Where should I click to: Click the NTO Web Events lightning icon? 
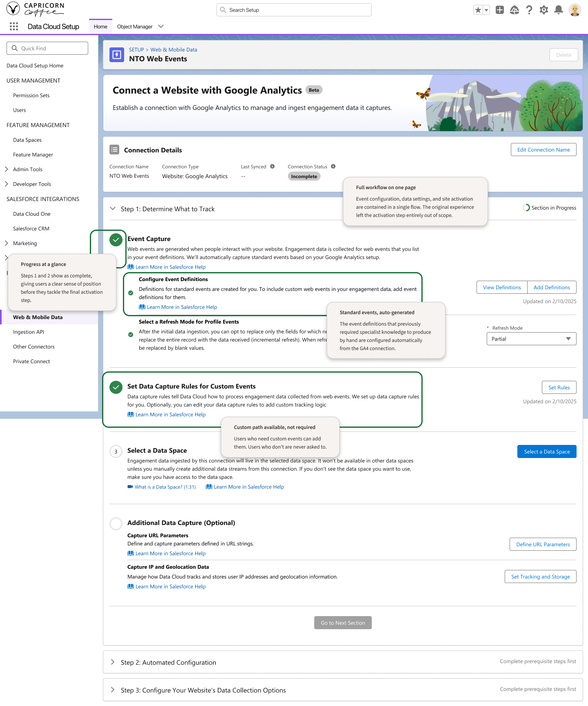tap(117, 55)
